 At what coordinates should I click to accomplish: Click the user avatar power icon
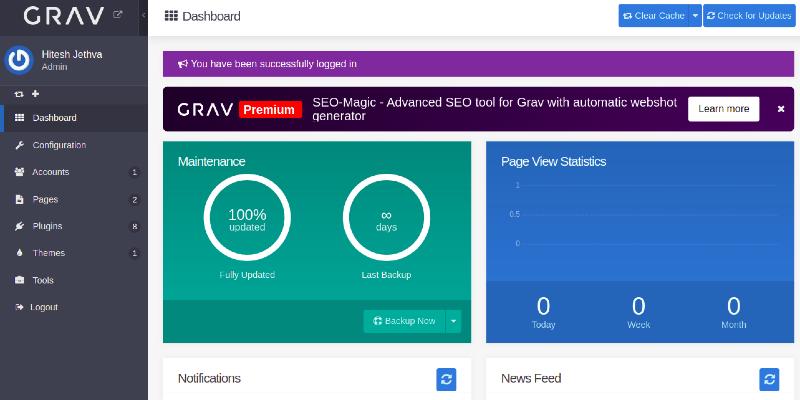[x=19, y=60]
